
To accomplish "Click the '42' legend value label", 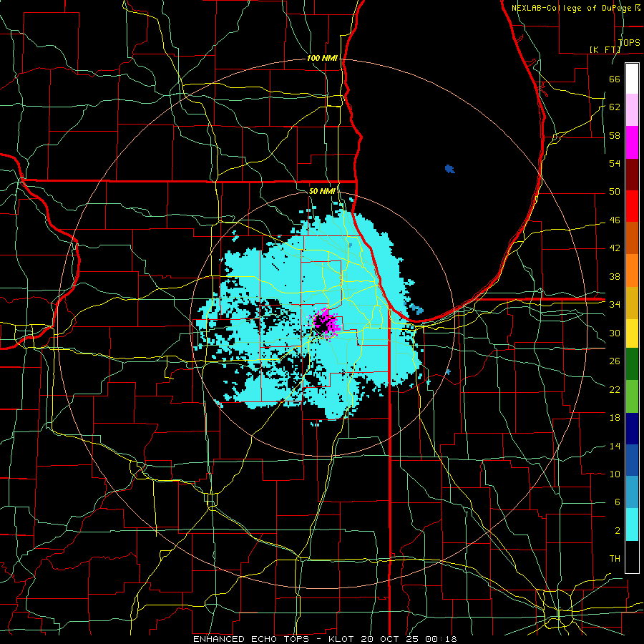I will click(615, 248).
